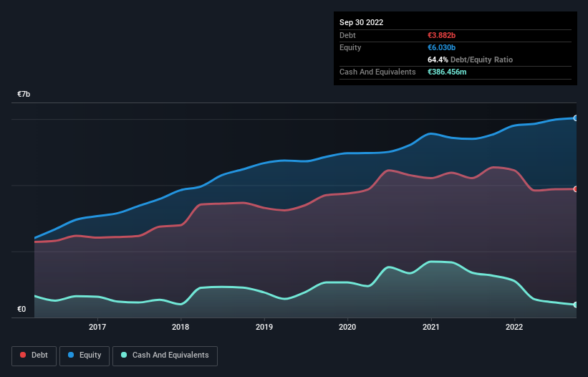Viewport: 588px width, 377px height.
Task: Click the blue Equity legend dot
Action: tap(72, 355)
